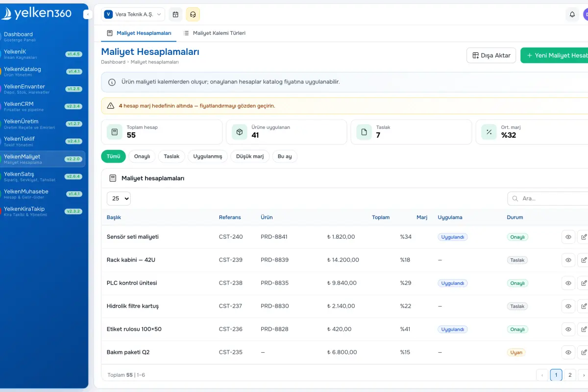Click the Ara... search field

(x=548, y=198)
